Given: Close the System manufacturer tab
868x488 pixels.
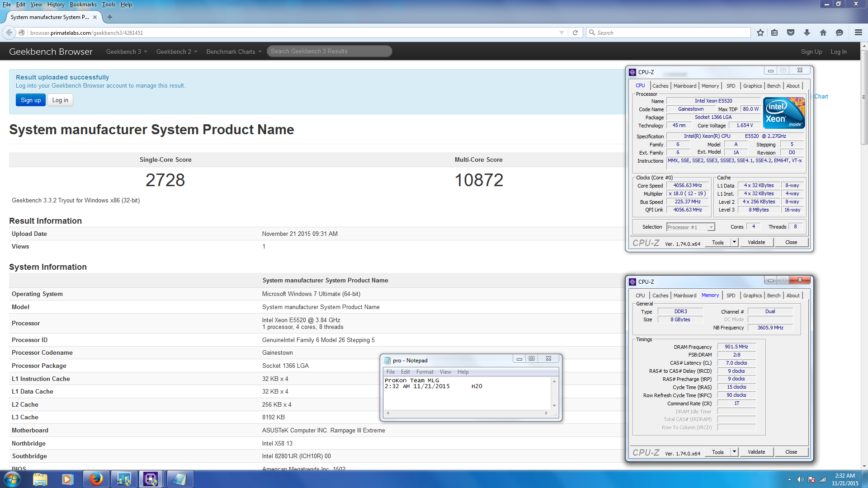Looking at the screenshot, I should point(95,17).
